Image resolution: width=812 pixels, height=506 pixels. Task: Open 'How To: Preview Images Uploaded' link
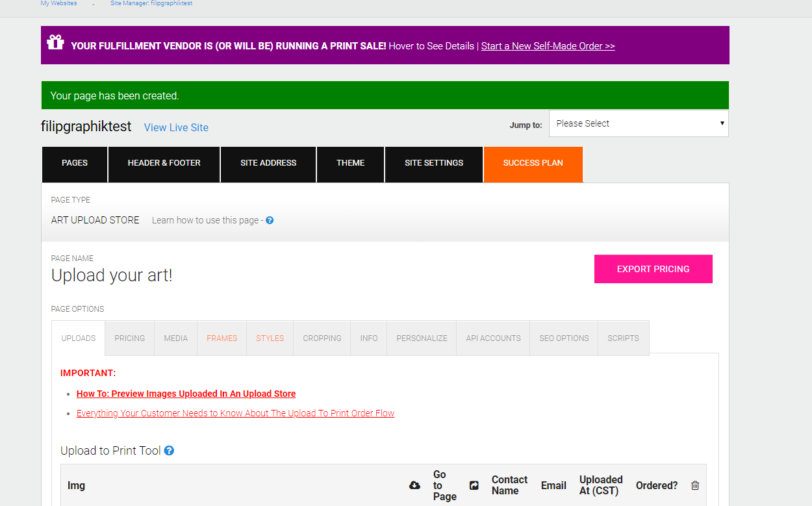tap(186, 394)
